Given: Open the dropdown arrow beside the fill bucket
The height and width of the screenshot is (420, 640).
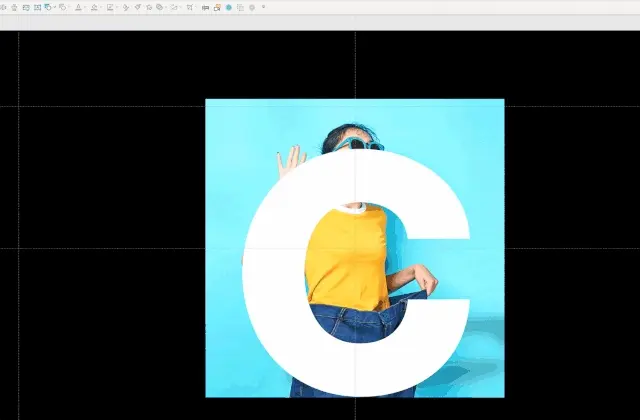Looking at the screenshot, I should click(101, 7).
